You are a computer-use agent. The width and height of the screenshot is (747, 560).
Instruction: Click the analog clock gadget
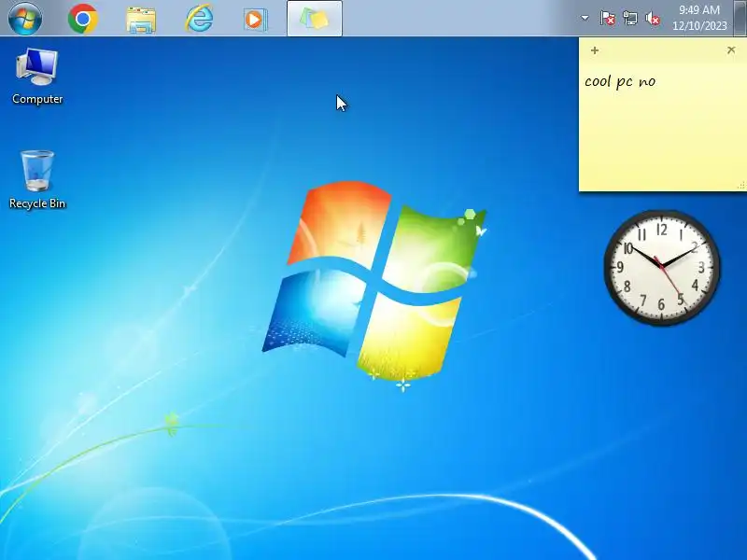tap(662, 268)
